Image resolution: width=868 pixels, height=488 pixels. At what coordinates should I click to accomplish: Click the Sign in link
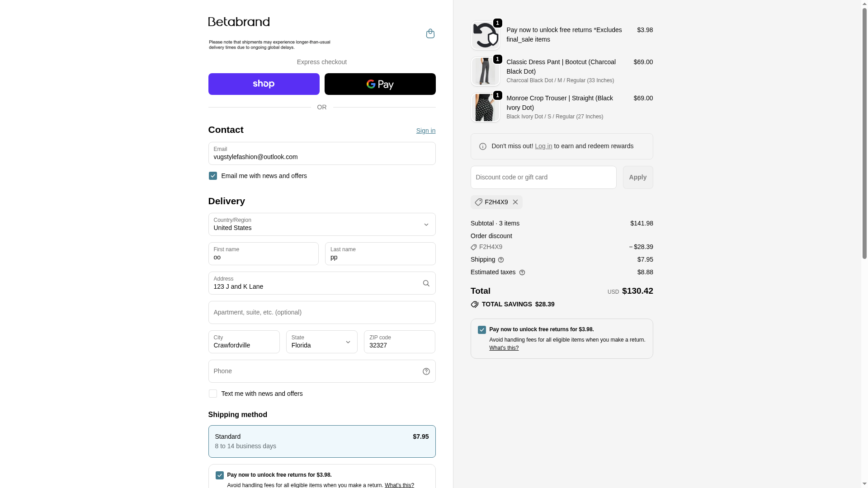point(425,131)
